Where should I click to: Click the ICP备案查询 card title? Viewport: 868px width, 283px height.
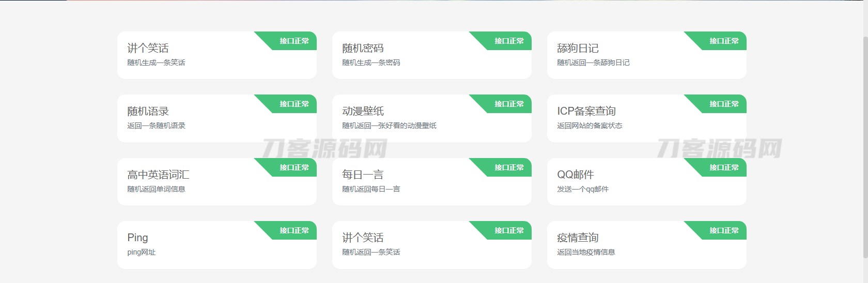click(586, 112)
